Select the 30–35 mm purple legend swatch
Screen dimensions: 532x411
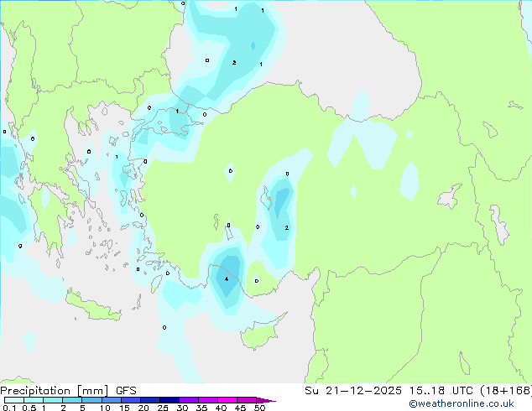[x=188, y=400]
